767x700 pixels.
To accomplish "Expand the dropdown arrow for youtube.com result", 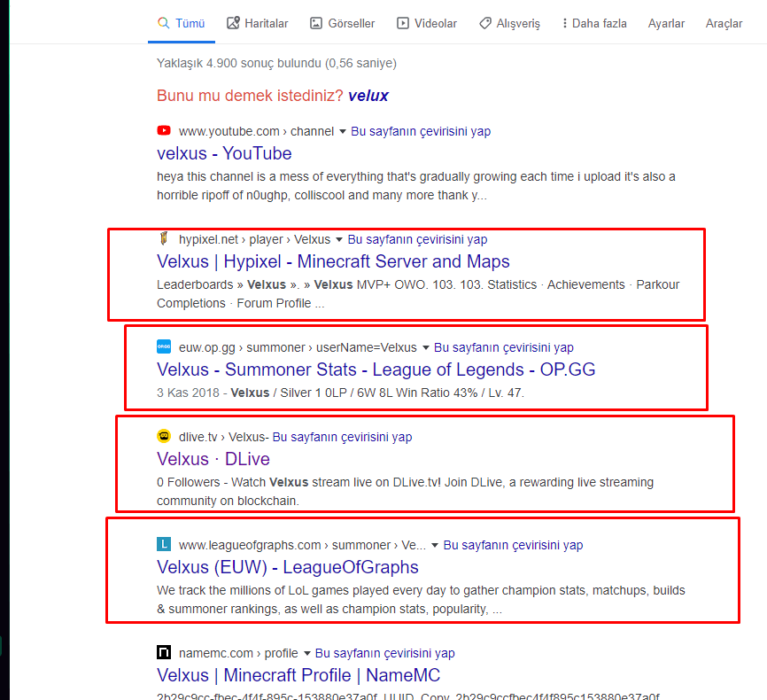I will coord(343,132).
